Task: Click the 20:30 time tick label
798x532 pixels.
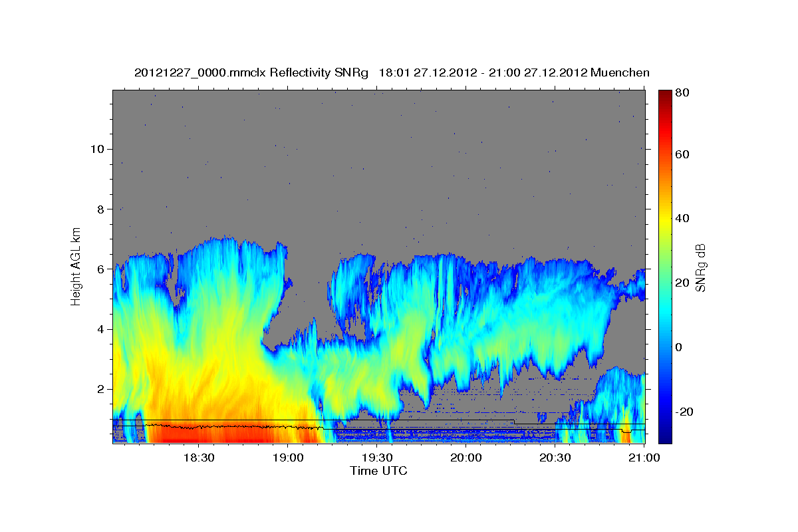Action: click(555, 458)
